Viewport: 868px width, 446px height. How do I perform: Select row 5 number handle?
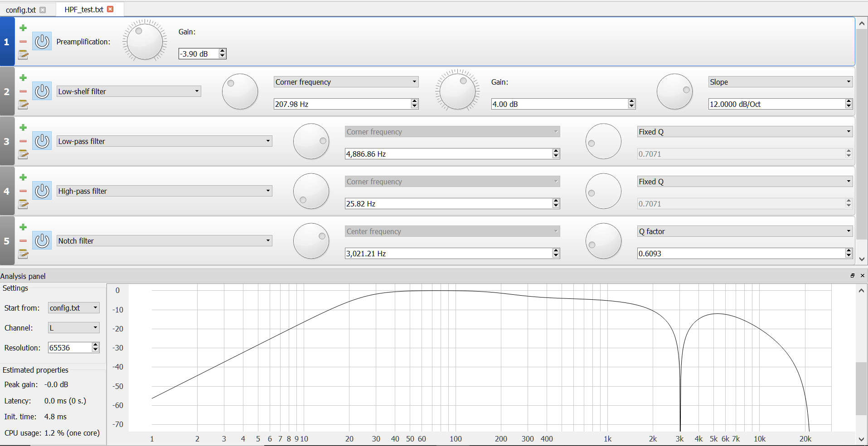(7, 241)
